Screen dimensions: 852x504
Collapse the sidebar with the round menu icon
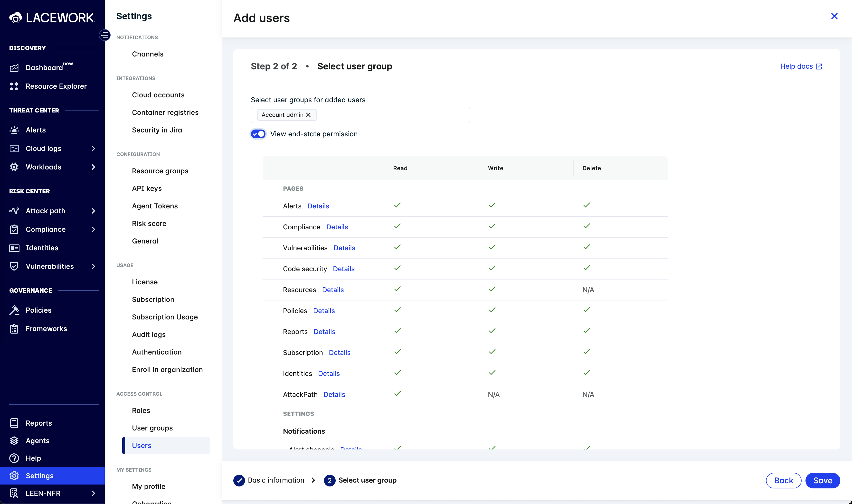tap(105, 35)
